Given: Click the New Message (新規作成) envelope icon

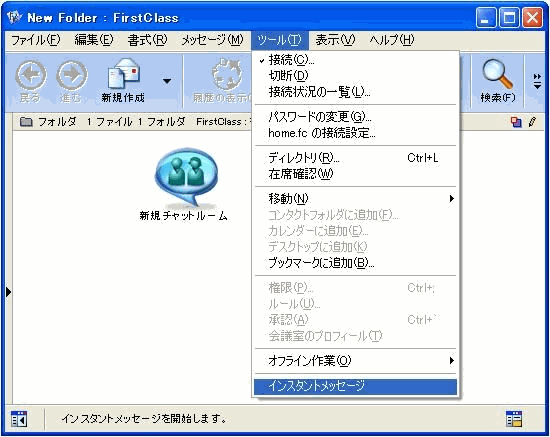Looking at the screenshot, I should click(124, 73).
